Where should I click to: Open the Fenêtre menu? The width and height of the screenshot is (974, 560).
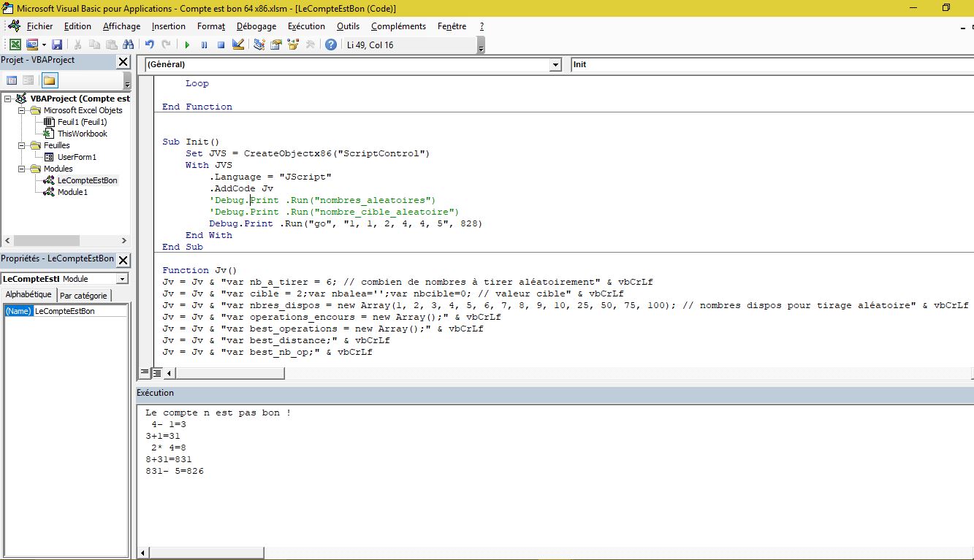point(452,26)
